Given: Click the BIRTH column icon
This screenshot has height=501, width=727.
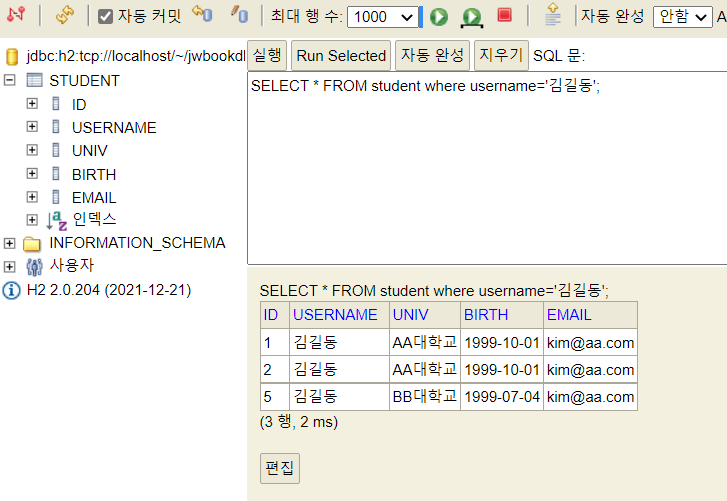Looking at the screenshot, I should [x=56, y=173].
